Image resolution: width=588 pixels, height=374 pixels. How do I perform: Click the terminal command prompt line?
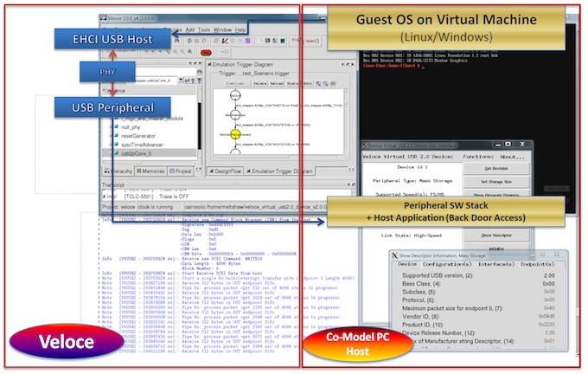click(x=393, y=66)
